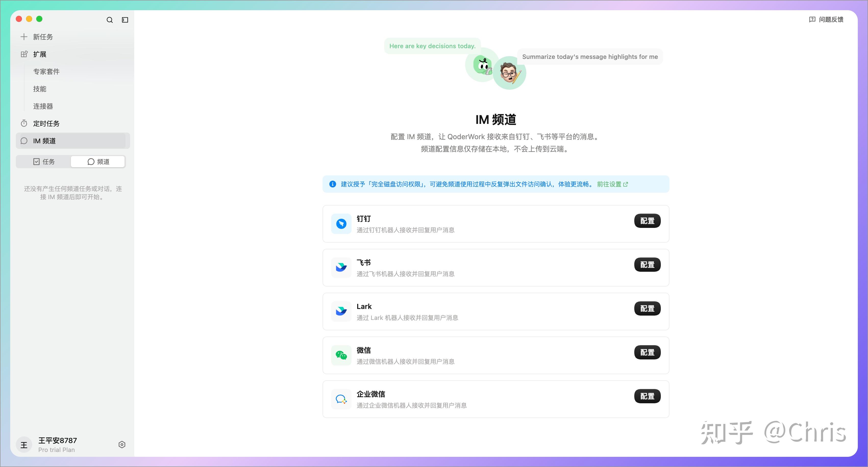Click the 扩展 grid icon

[24, 54]
